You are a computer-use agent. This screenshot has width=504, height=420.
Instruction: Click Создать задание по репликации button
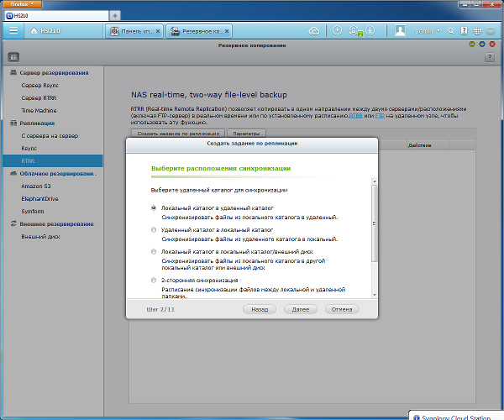point(178,134)
